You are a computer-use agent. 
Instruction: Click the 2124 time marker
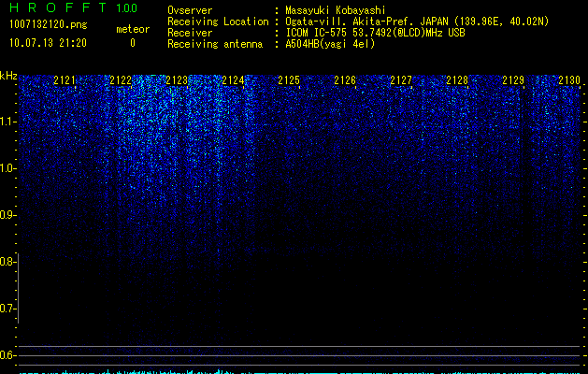click(233, 80)
